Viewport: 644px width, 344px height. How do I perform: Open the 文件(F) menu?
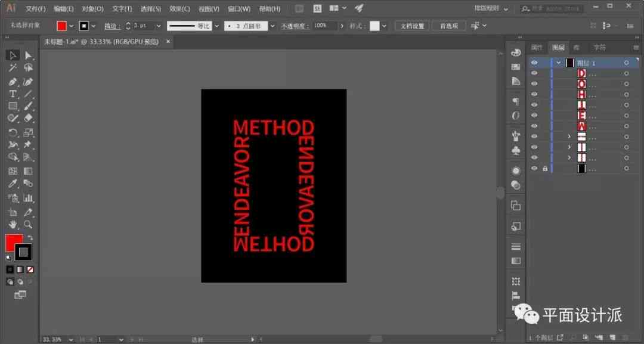click(36, 8)
